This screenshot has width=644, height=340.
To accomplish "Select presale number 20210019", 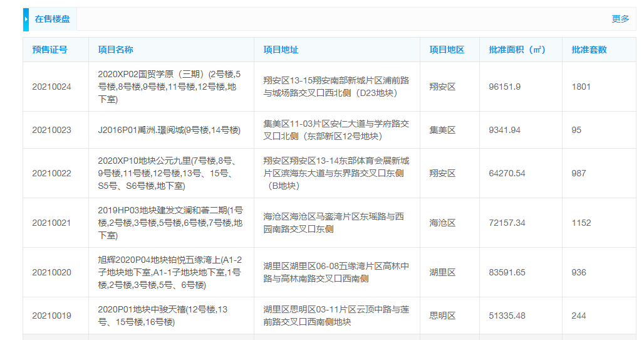I will [52, 316].
